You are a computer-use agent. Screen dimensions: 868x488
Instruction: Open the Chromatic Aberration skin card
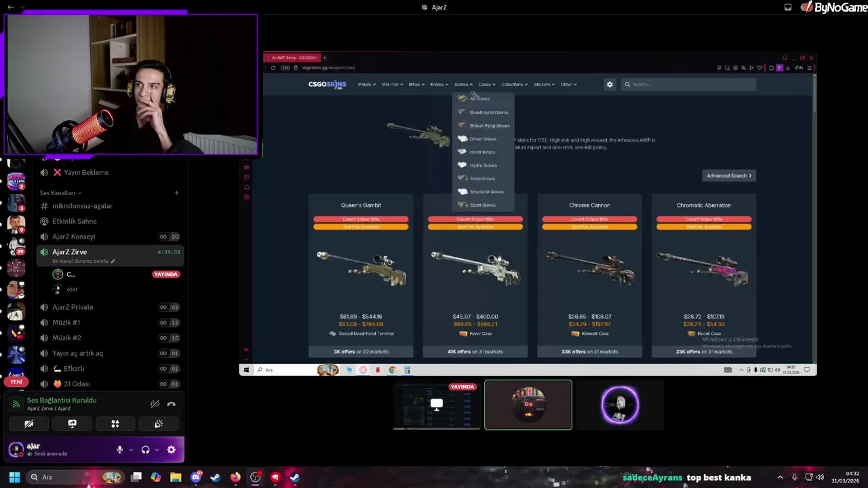click(704, 275)
